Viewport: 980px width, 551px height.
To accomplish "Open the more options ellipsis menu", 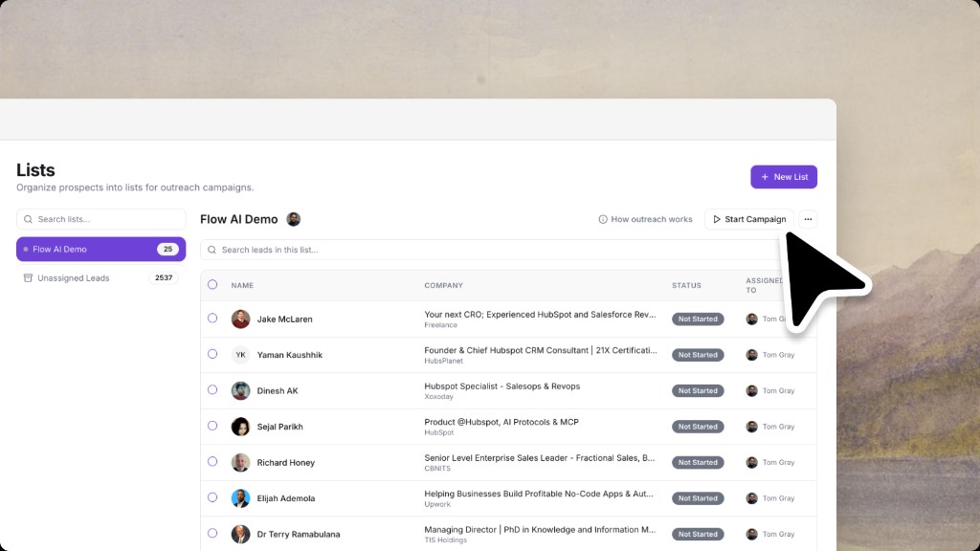I will pyautogui.click(x=808, y=219).
